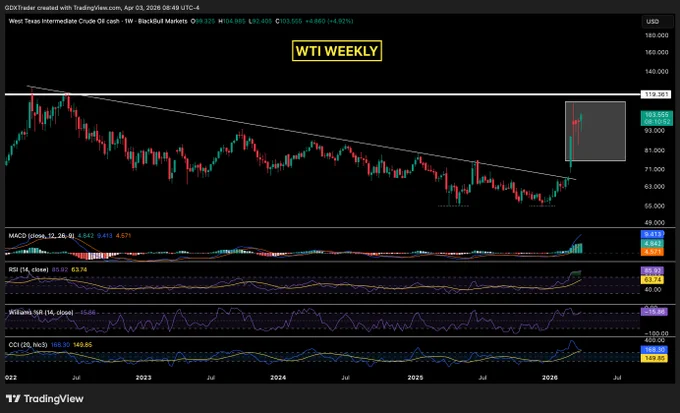Viewport: 680px width, 413px height.
Task: Click the -100.00 Williams %R axis label
Action: [x=654, y=333]
